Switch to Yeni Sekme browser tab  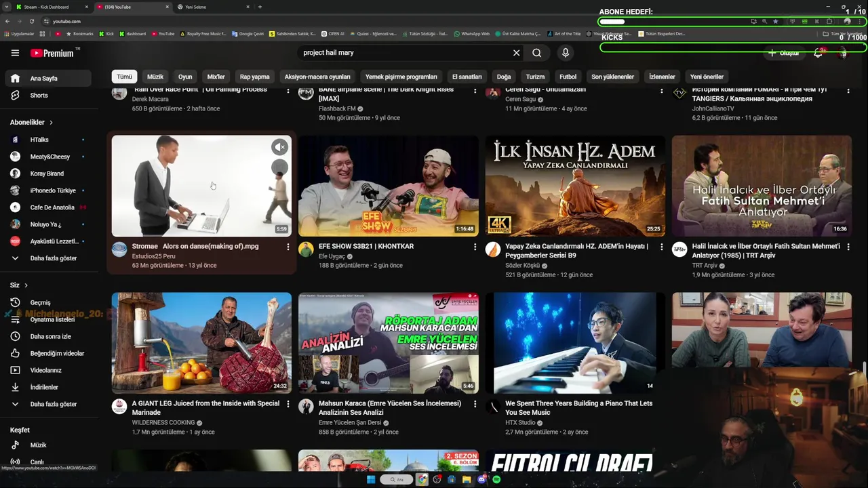click(x=212, y=7)
